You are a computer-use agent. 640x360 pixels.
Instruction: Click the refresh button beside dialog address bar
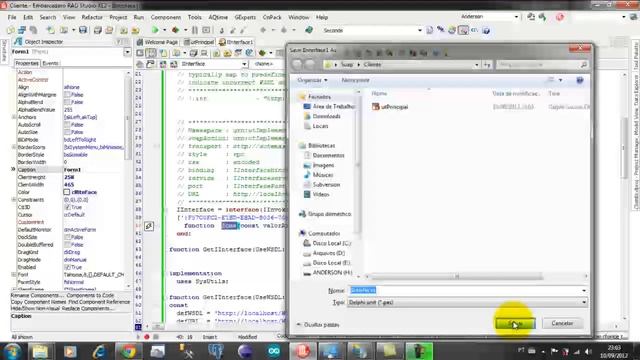click(487, 64)
